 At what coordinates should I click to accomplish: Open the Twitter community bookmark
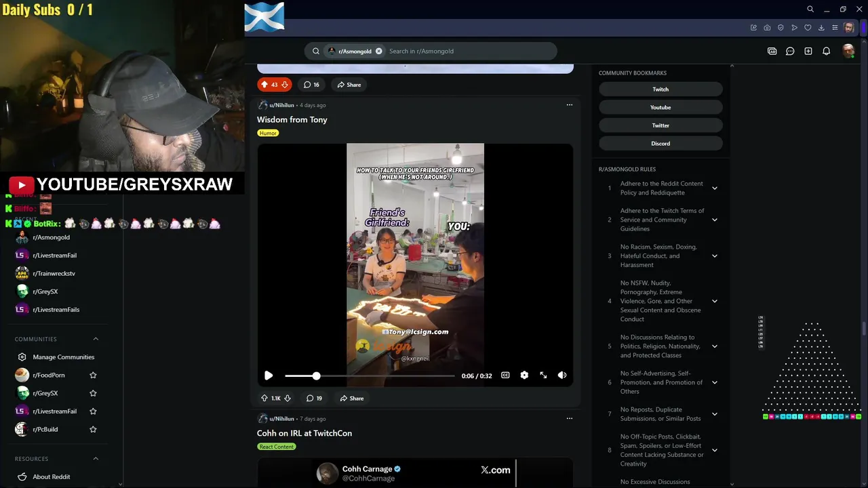pyautogui.click(x=660, y=125)
